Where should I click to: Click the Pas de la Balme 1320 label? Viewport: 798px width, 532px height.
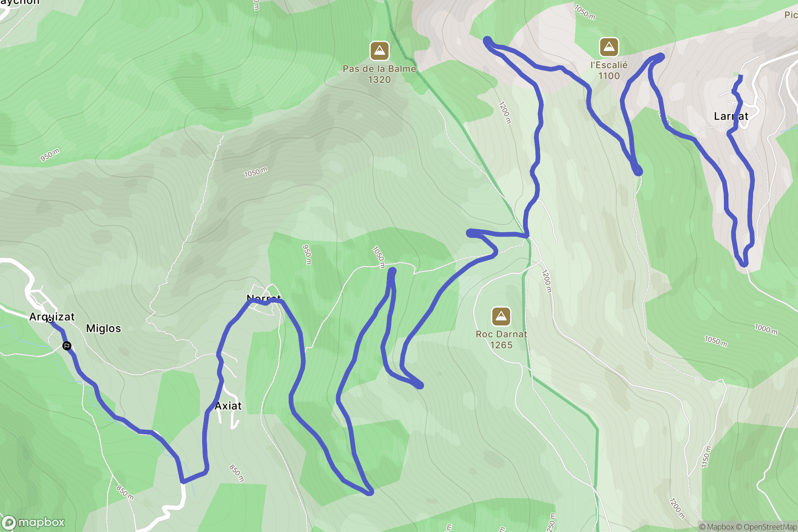tap(379, 74)
